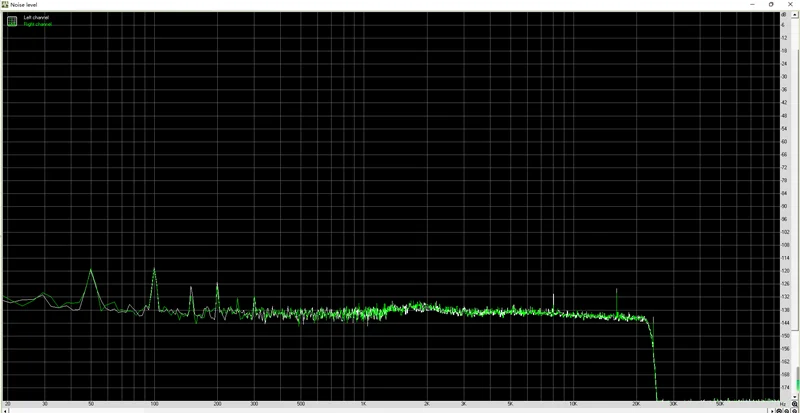The width and height of the screenshot is (800, 413).
Task: Restore down the Noise level window
Action: 771,4
